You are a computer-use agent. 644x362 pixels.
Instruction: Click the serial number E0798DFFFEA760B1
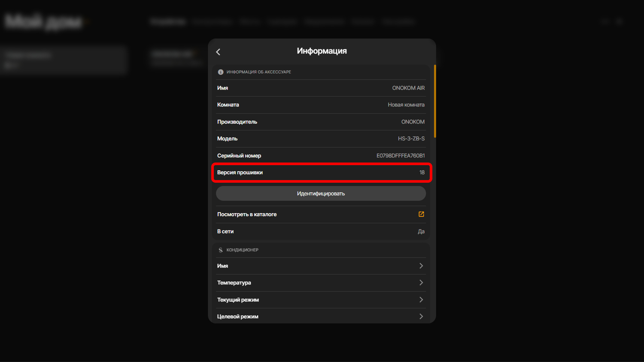tap(400, 156)
